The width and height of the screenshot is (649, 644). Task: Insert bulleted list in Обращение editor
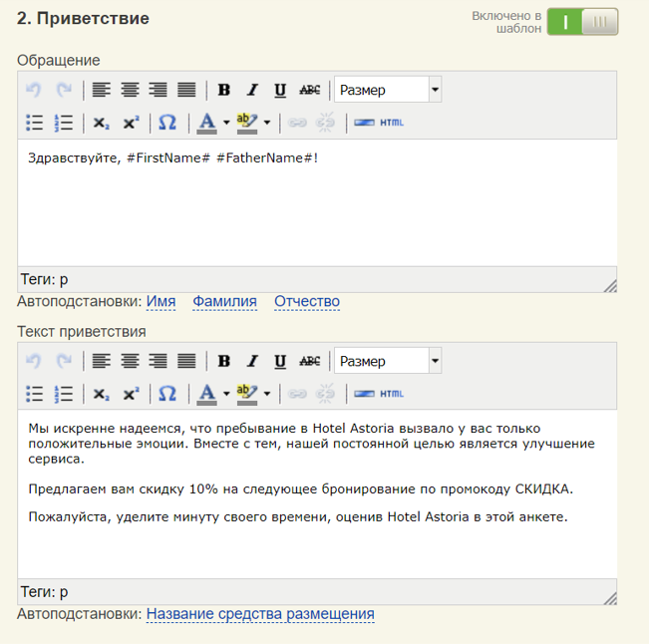pos(34,123)
